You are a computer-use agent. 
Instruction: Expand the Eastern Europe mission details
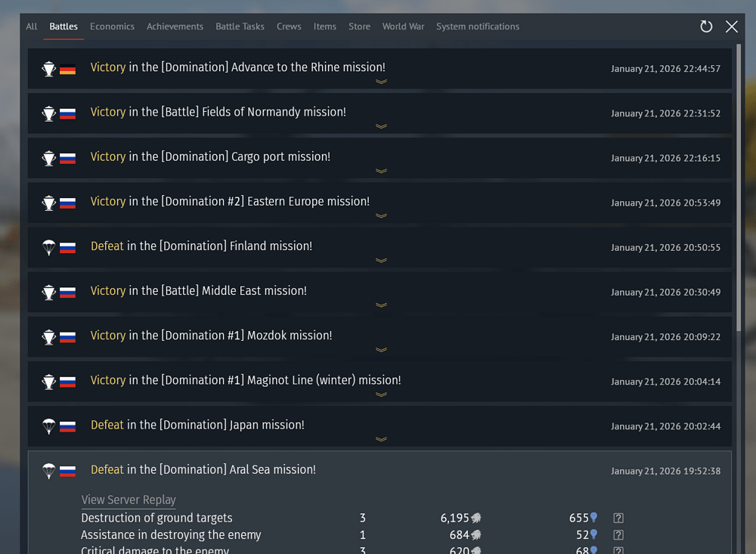pyautogui.click(x=381, y=215)
